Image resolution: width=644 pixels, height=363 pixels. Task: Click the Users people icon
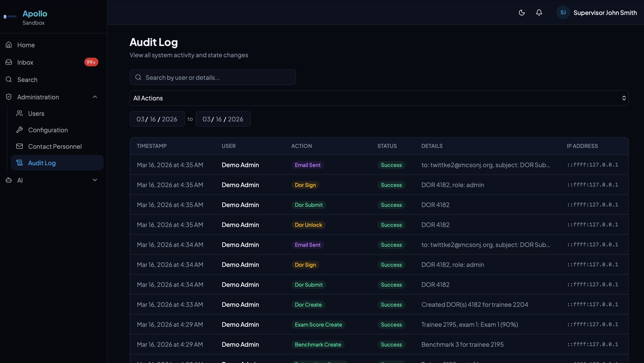[20, 113]
